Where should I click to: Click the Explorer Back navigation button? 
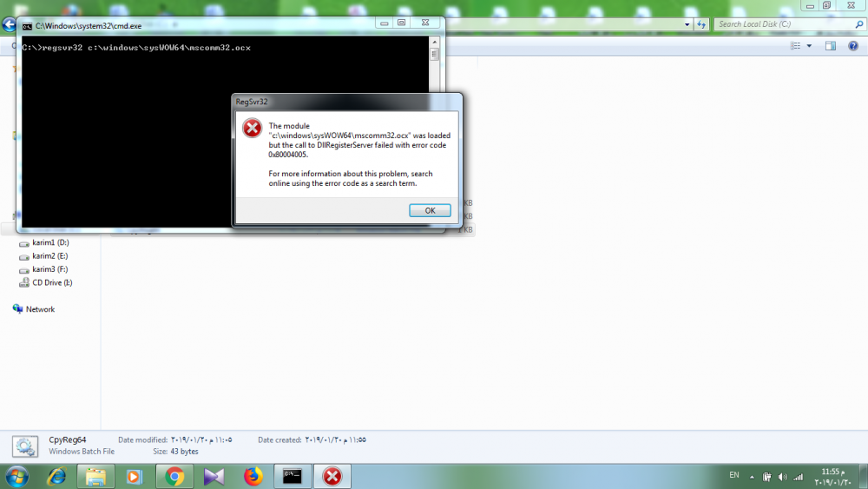coord(9,24)
